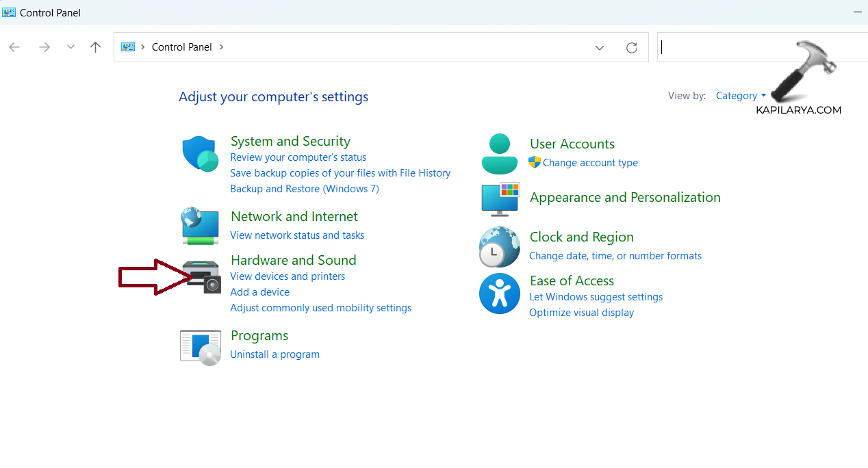The height and width of the screenshot is (468, 868).
Task: Click the Clock and Region globe icon
Action: click(x=500, y=246)
